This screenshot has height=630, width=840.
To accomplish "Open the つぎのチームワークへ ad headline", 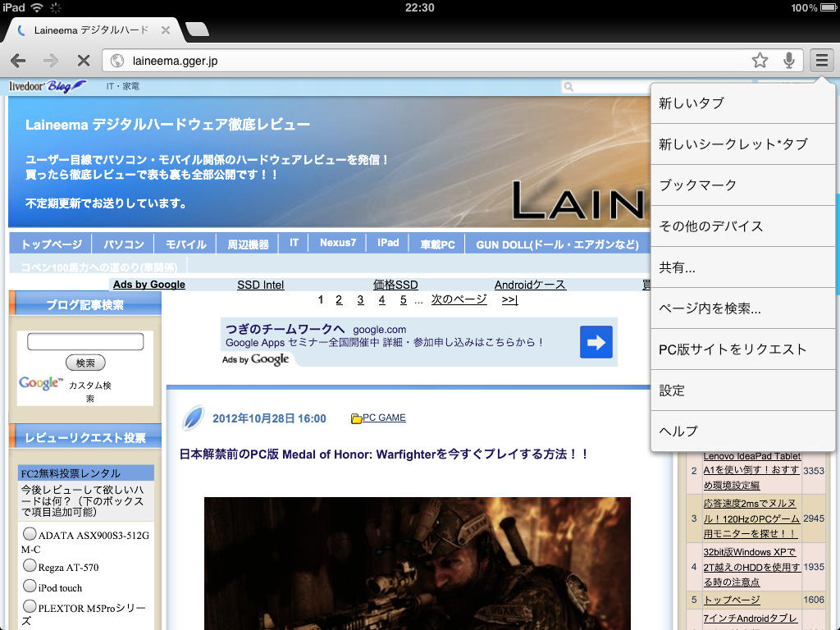I will coord(285,328).
